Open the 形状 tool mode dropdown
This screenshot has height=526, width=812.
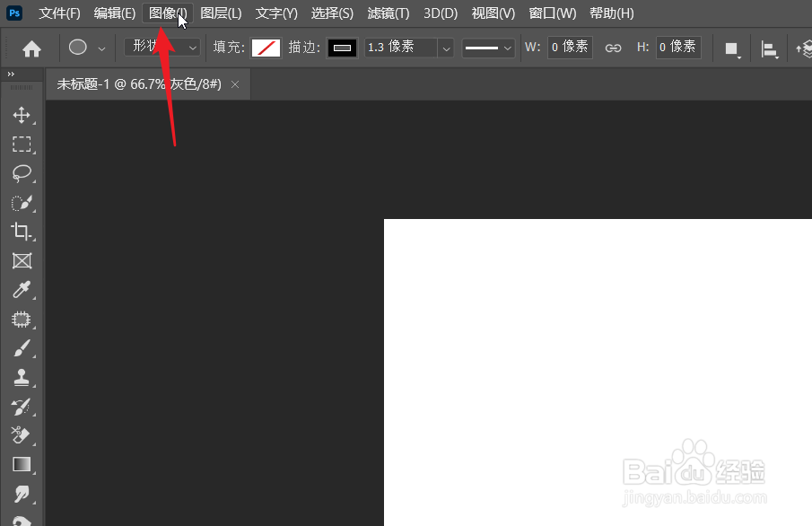point(162,48)
